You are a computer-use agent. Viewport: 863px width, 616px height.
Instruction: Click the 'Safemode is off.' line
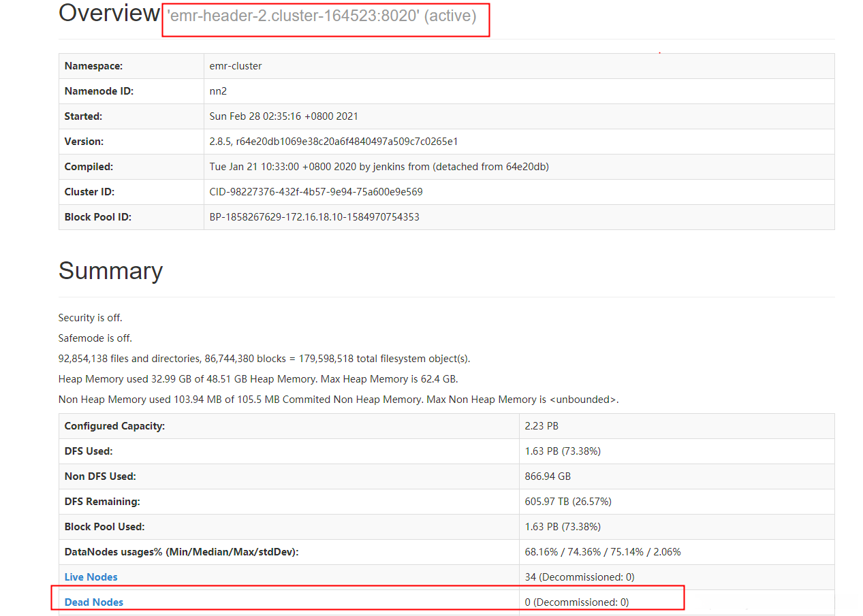click(95, 338)
